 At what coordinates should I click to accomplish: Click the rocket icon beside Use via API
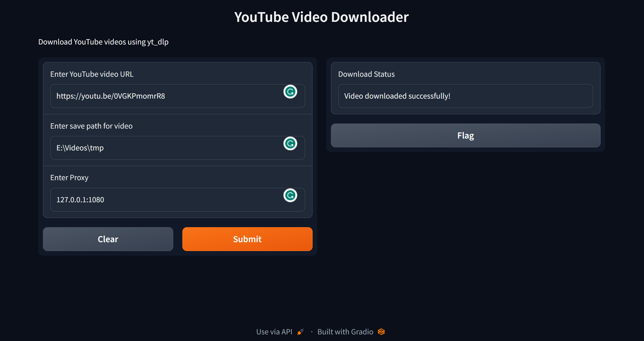300,332
